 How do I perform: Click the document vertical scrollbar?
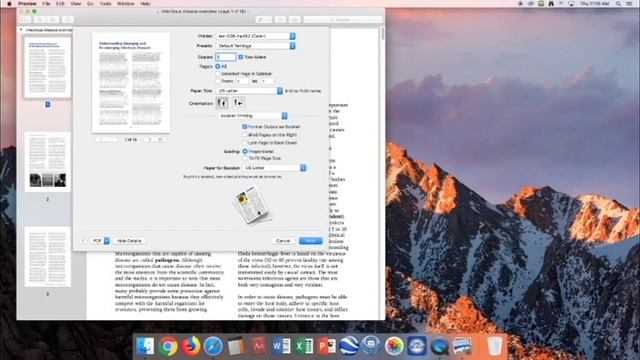pyautogui.click(x=382, y=33)
